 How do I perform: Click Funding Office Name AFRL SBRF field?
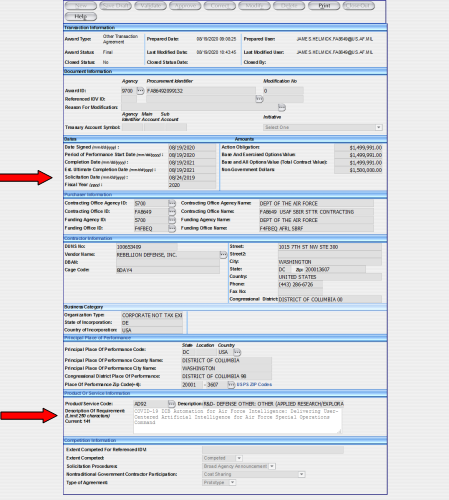[316, 229]
